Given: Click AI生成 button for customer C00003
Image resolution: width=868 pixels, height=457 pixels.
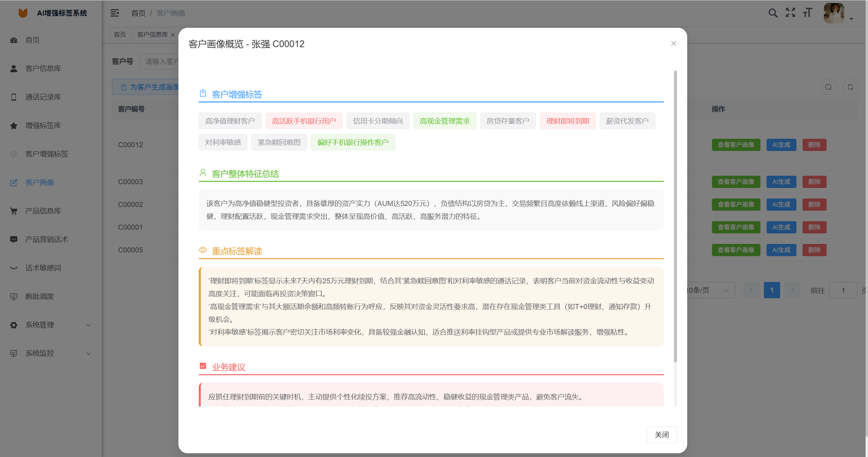Looking at the screenshot, I should coord(781,182).
